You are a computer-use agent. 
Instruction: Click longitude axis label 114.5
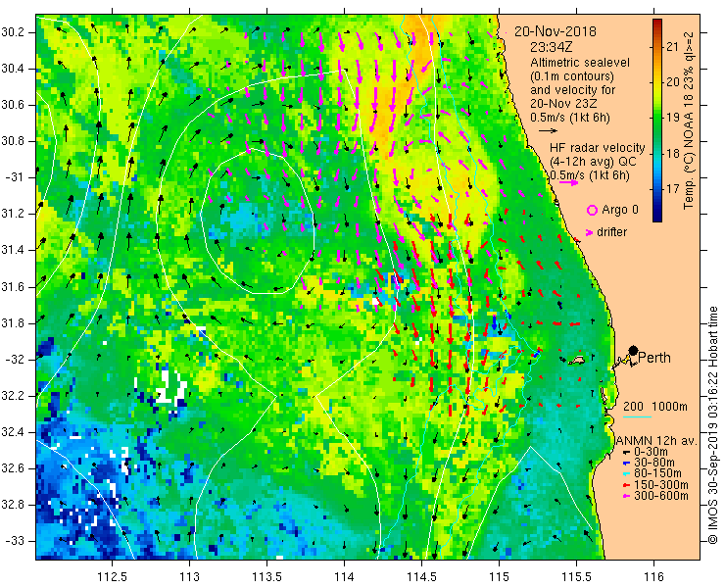(421, 577)
